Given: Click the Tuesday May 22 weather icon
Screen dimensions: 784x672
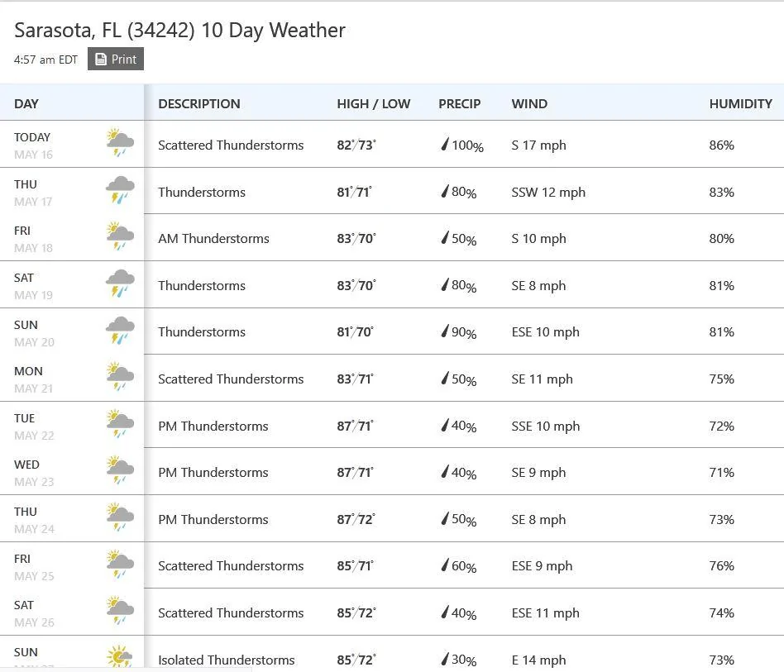Looking at the screenshot, I should coord(120,423).
